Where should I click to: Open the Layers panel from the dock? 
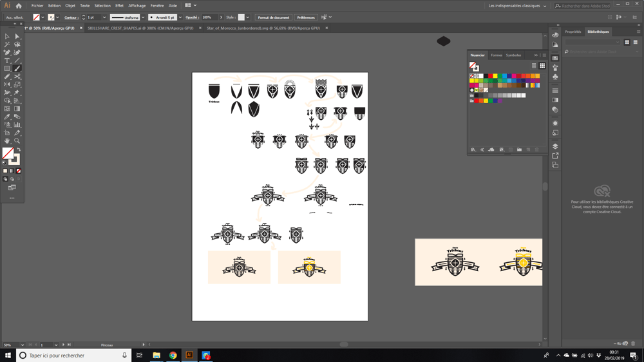tap(555, 146)
